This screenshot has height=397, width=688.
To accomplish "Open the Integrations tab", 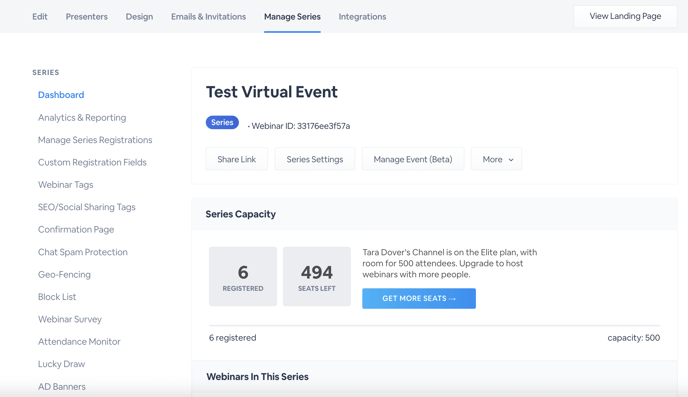I will point(362,17).
